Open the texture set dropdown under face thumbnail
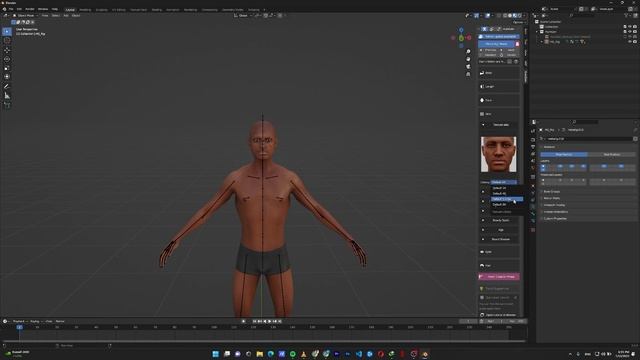640x360 pixels. (504, 182)
